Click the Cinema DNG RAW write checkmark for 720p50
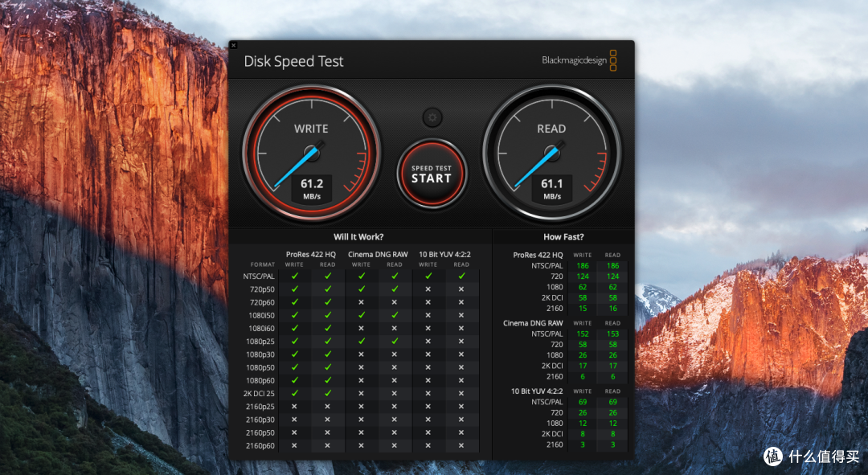 pos(361,289)
